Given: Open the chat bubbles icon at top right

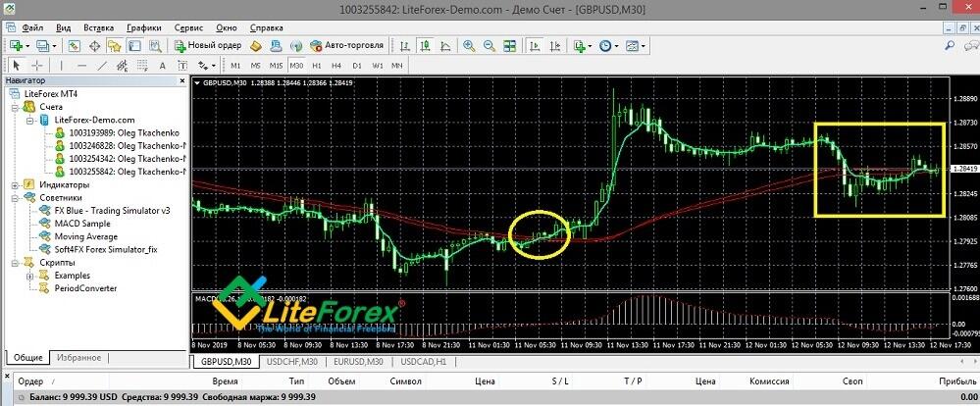Looking at the screenshot, I should 970,45.
